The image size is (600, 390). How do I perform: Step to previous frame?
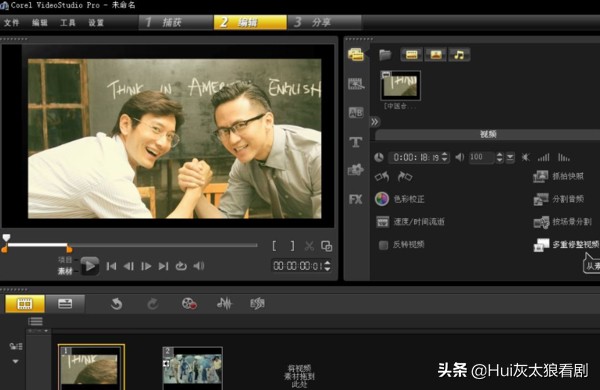point(129,266)
